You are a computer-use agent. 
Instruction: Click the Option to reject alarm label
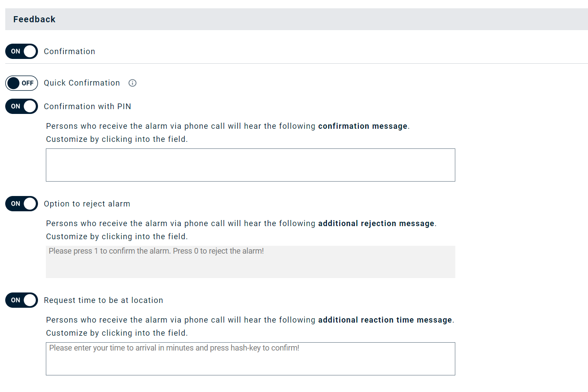coord(87,204)
